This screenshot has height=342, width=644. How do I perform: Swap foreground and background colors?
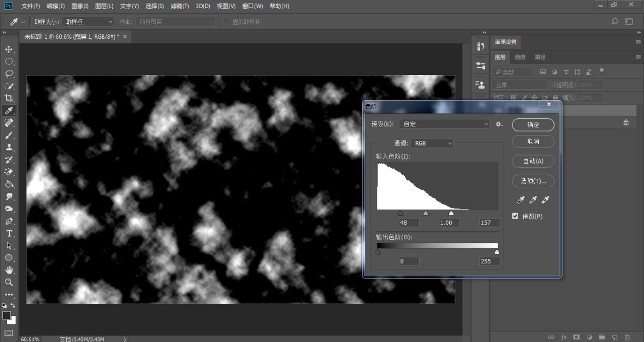pos(13,306)
